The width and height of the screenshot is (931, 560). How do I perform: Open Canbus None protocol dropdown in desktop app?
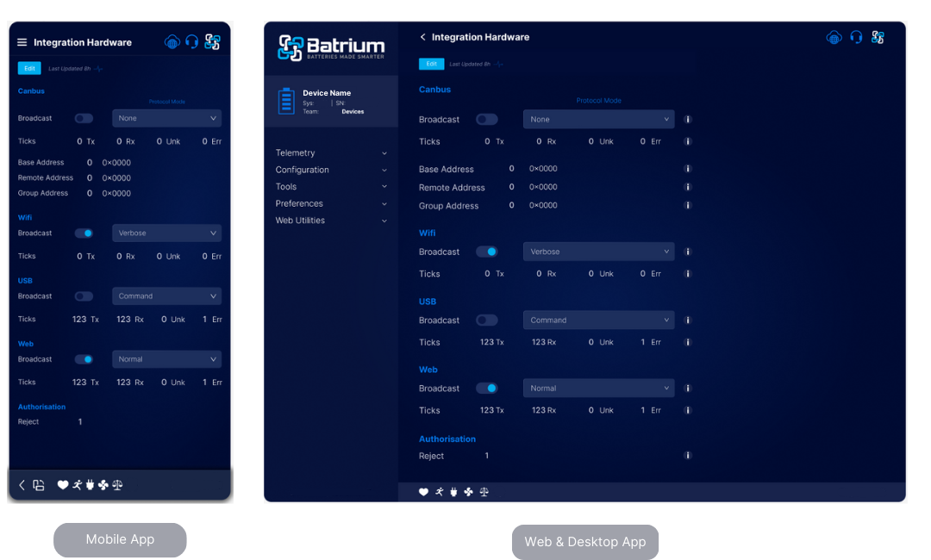(x=598, y=119)
